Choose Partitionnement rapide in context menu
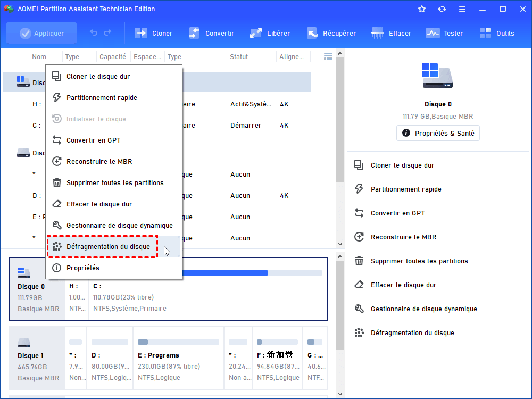532x399 pixels. (x=114, y=98)
